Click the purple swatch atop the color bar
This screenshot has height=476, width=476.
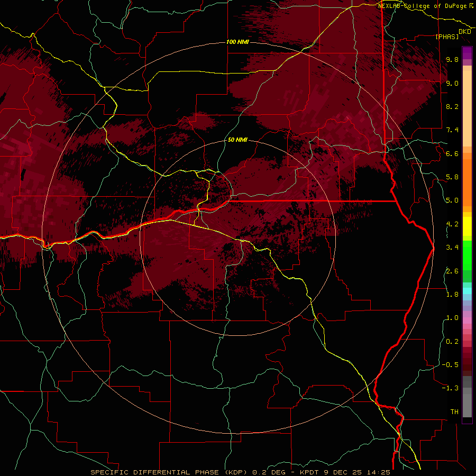pos(467,53)
